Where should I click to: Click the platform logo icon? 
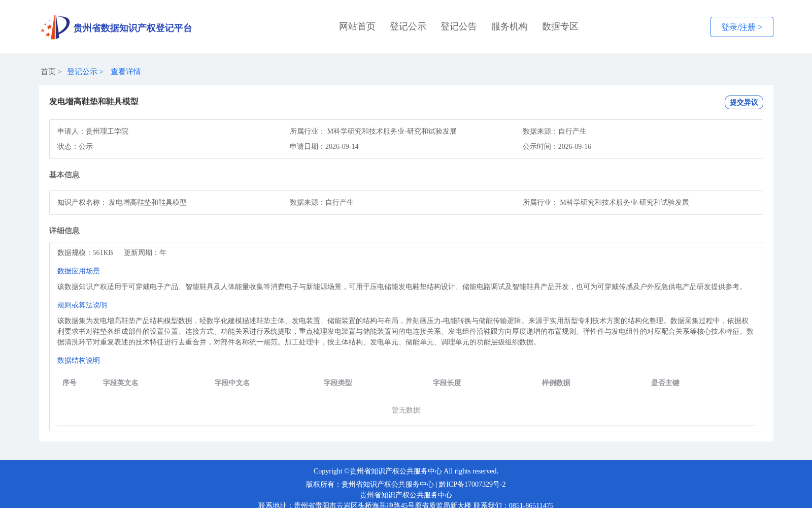tap(55, 27)
